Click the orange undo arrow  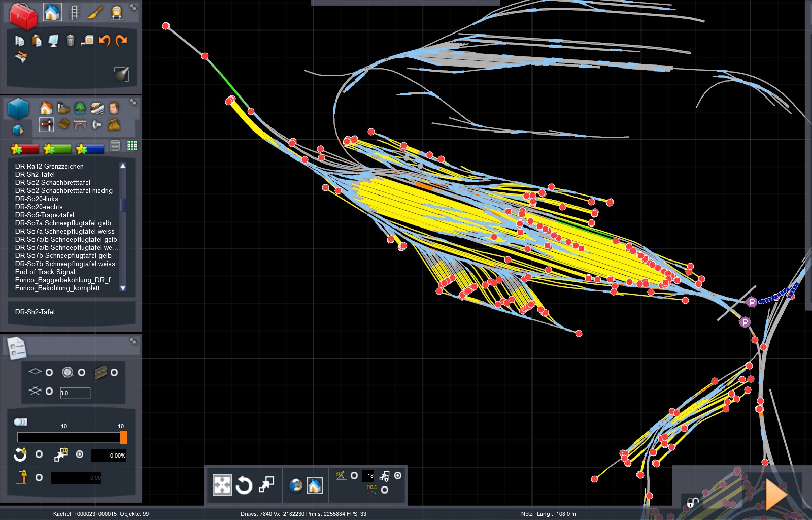click(104, 41)
